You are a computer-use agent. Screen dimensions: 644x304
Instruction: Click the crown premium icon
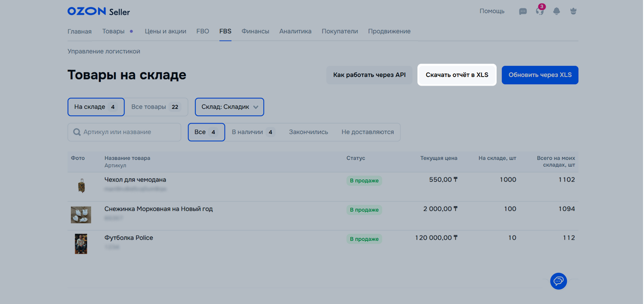[x=573, y=11]
